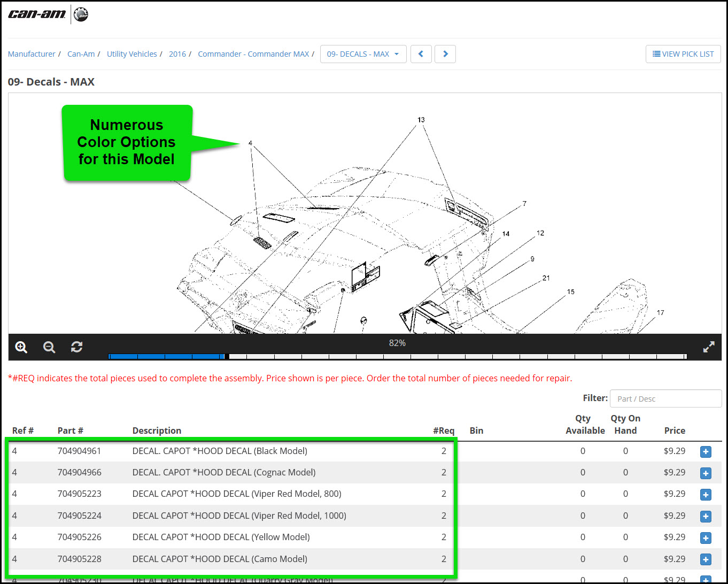Click the #Req column header
Viewport: 728px width, 584px height.
[444, 431]
